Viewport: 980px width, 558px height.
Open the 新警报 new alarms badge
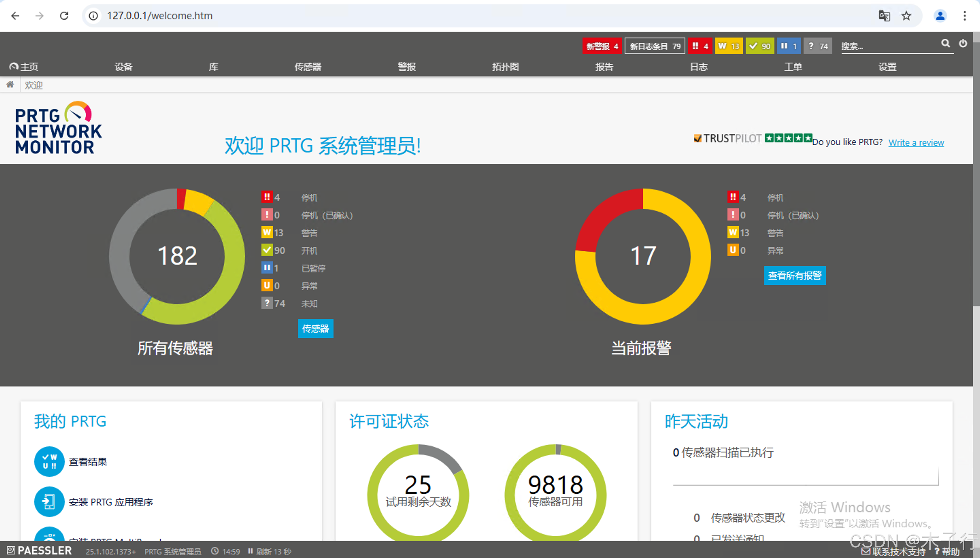602,46
